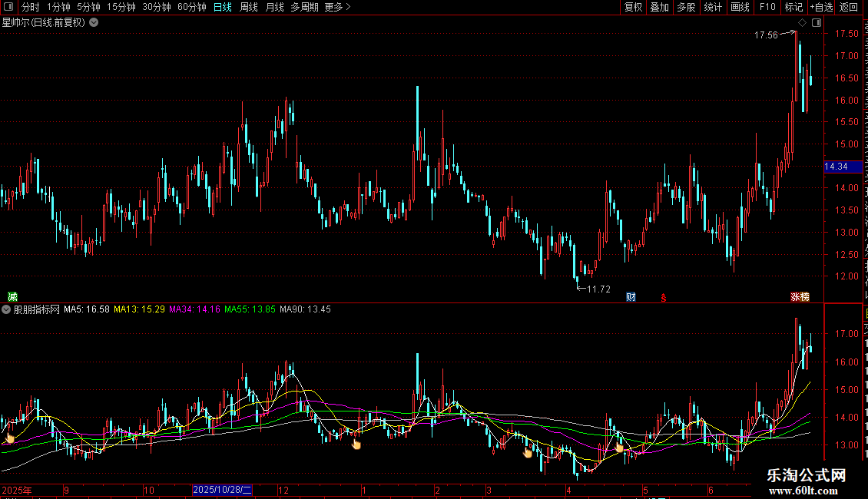Click the hand signal icon before month 5
The height and width of the screenshot is (499, 868).
(x=619, y=447)
